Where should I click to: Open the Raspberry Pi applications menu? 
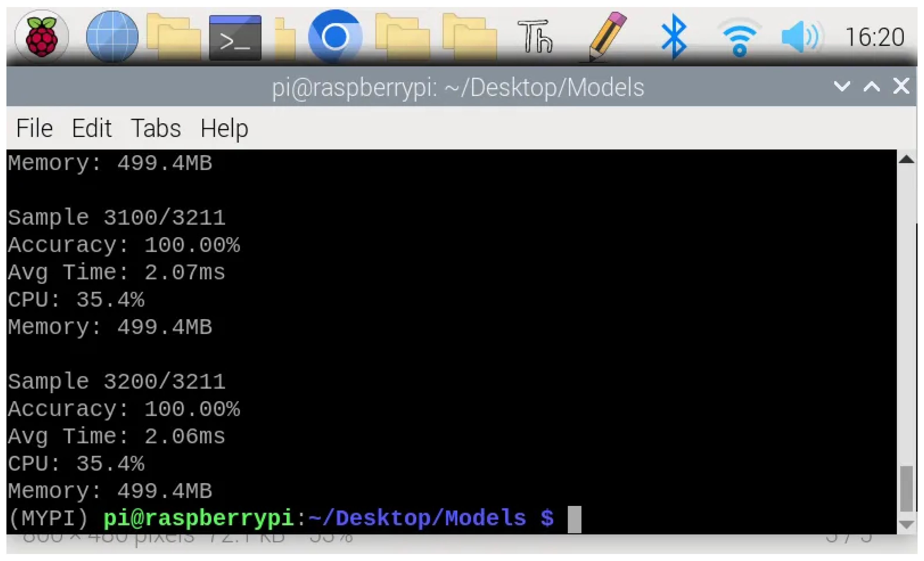(x=41, y=37)
